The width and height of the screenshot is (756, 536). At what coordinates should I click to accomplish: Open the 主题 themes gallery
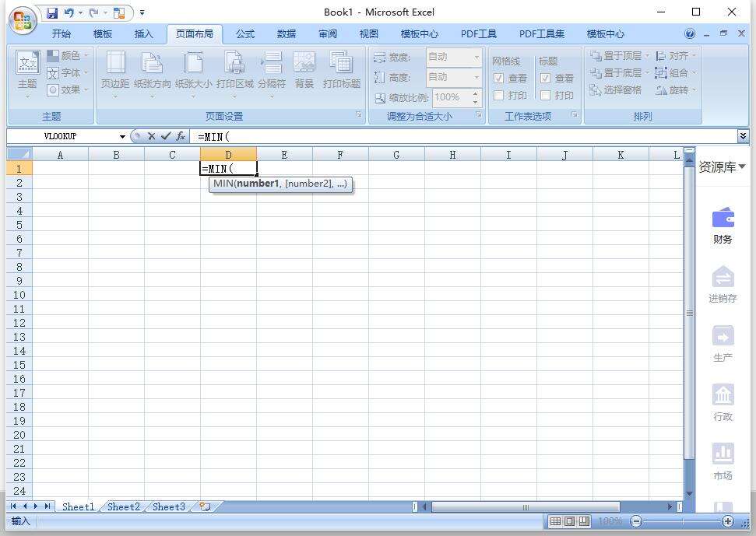(x=27, y=75)
